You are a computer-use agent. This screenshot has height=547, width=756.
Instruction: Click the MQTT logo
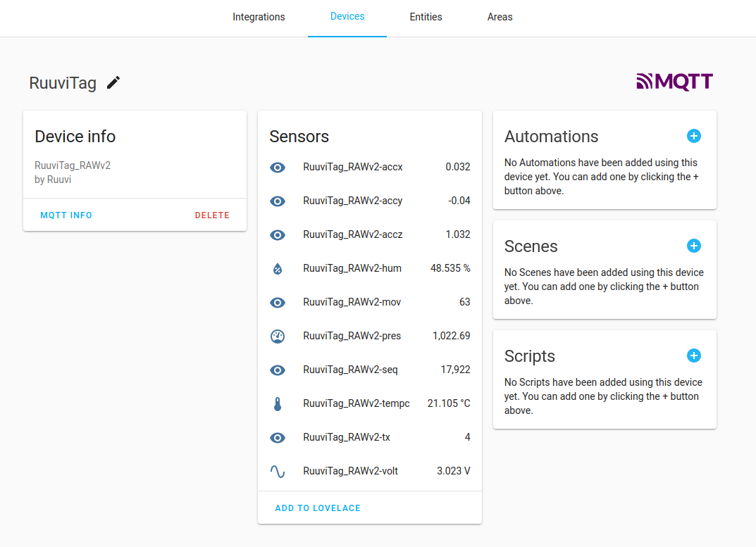click(x=674, y=82)
